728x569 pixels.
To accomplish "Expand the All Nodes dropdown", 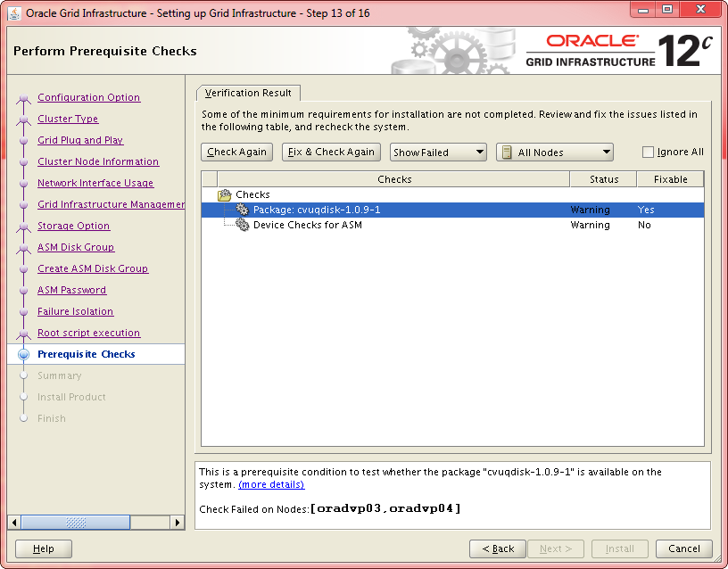I will tap(555, 153).
